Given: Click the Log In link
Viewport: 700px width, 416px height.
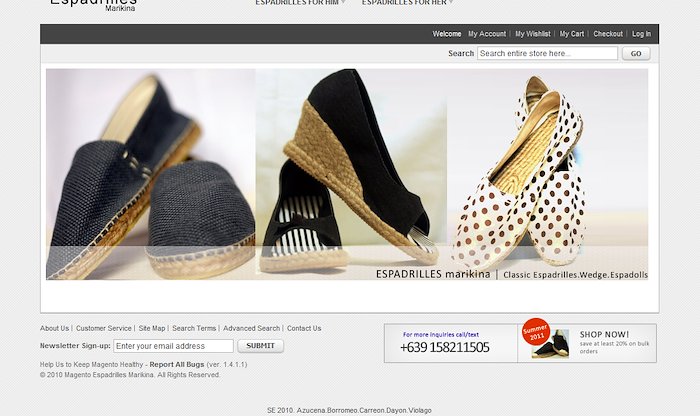Looking at the screenshot, I should click(x=641, y=34).
